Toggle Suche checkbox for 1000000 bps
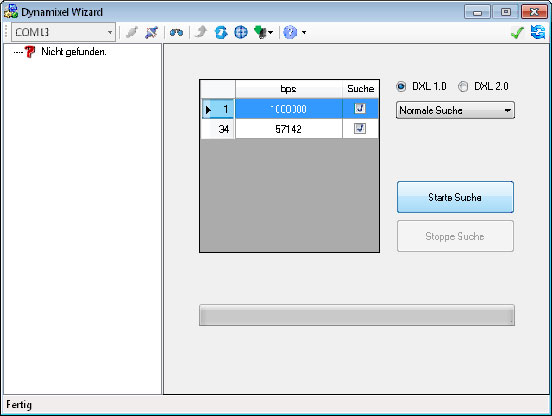Viewport: 552px width, 416px height. pos(360,108)
